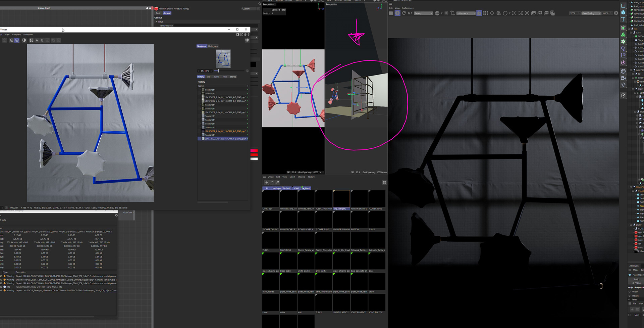Select the eyedropper material picker icon
Image resolution: width=644 pixels, height=328 pixels.
tap(277, 183)
